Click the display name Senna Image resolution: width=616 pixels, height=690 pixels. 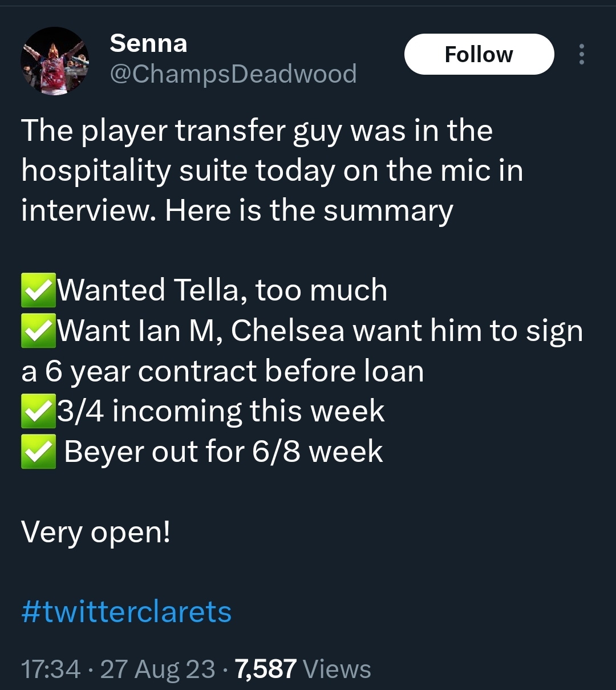[148, 43]
